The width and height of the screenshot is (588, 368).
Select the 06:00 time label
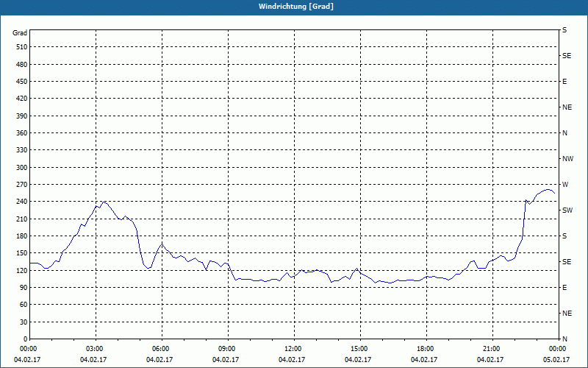coord(159,349)
